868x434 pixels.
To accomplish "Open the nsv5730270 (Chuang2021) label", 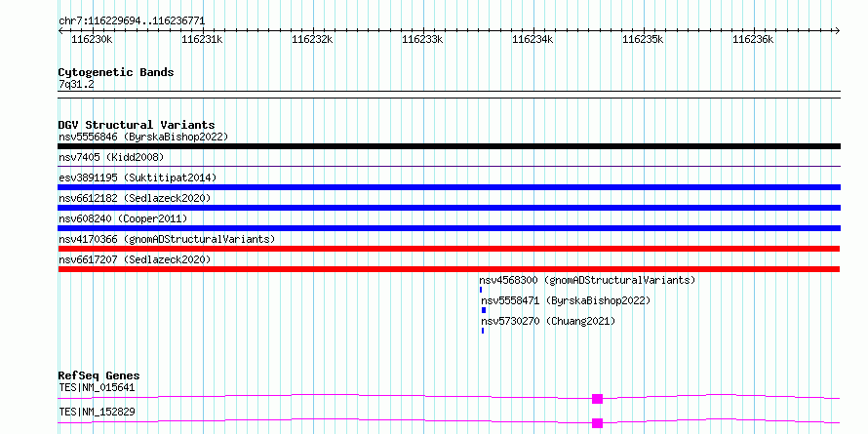I will click(548, 321).
